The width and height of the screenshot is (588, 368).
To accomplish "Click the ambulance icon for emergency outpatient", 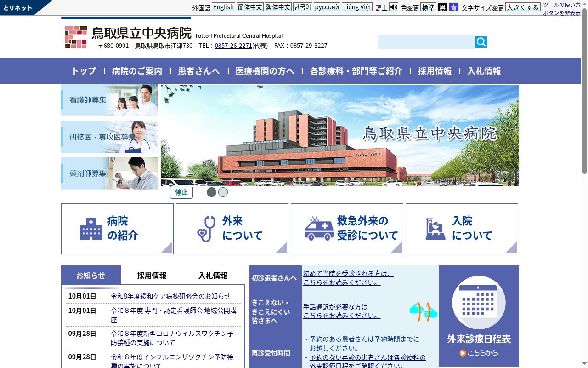I will pos(319,229).
